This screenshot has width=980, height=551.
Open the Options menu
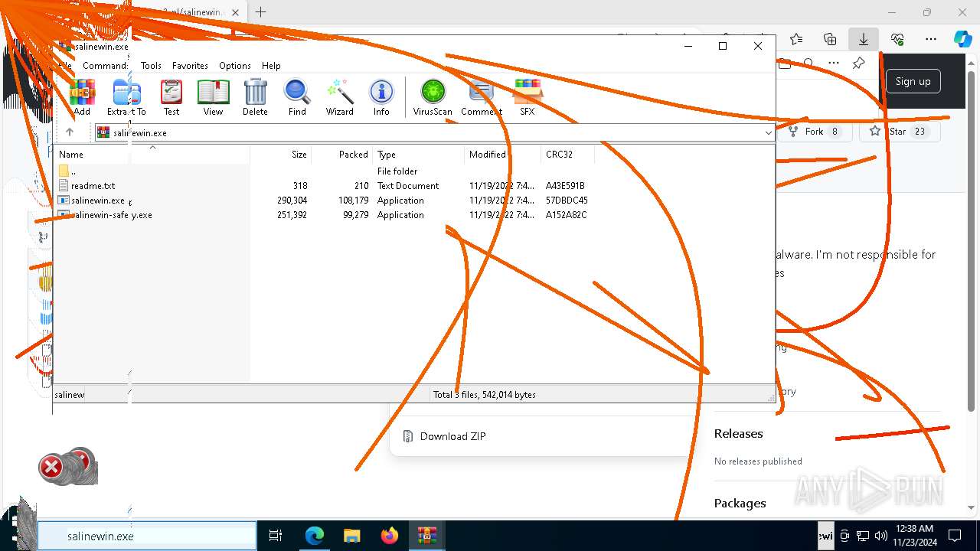click(x=235, y=66)
